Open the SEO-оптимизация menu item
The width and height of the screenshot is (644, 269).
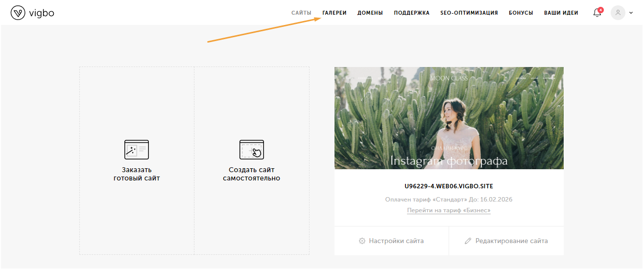pyautogui.click(x=469, y=13)
